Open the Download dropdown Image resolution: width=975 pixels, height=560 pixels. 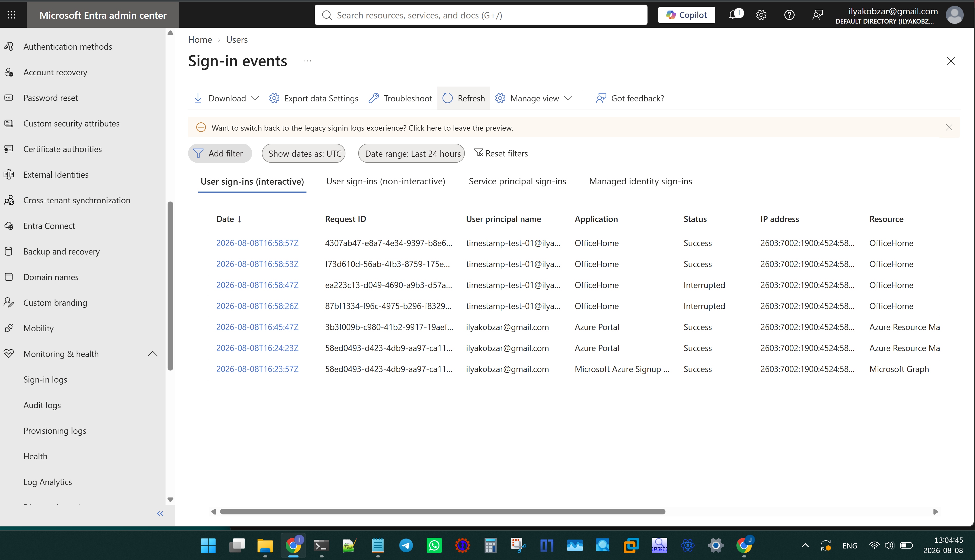tap(226, 99)
